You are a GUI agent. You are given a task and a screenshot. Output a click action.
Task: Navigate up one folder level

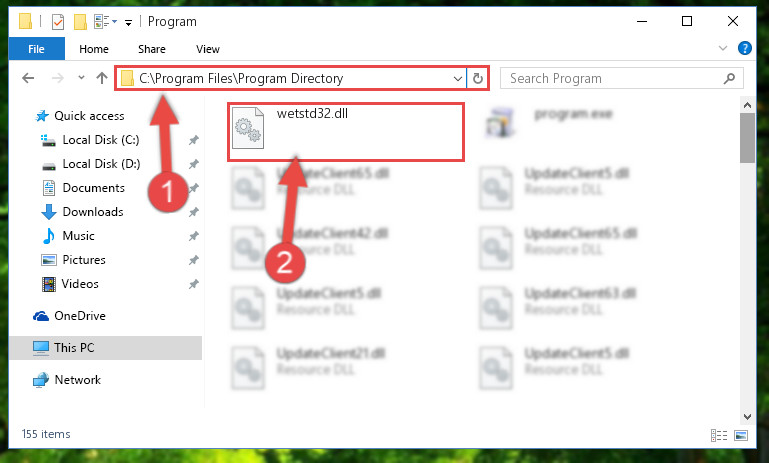[102, 78]
